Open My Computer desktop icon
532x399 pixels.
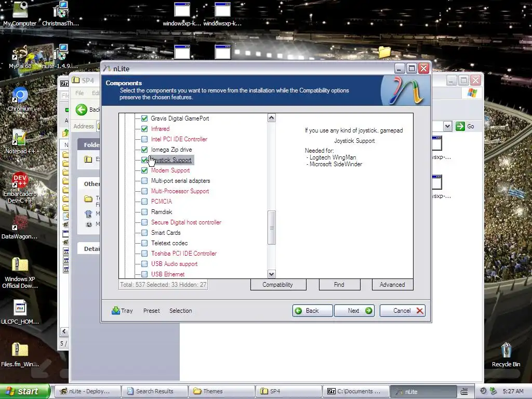pyautogui.click(x=20, y=14)
